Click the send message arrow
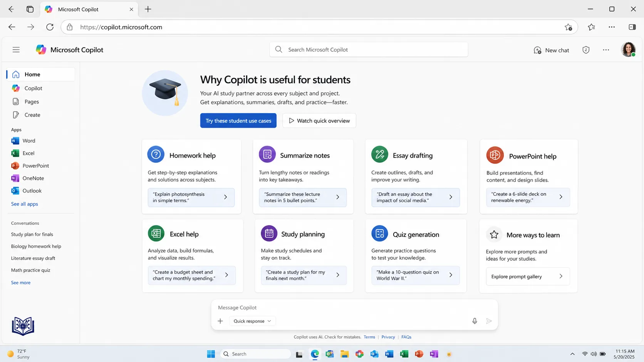This screenshot has height=362, width=644. (489, 321)
